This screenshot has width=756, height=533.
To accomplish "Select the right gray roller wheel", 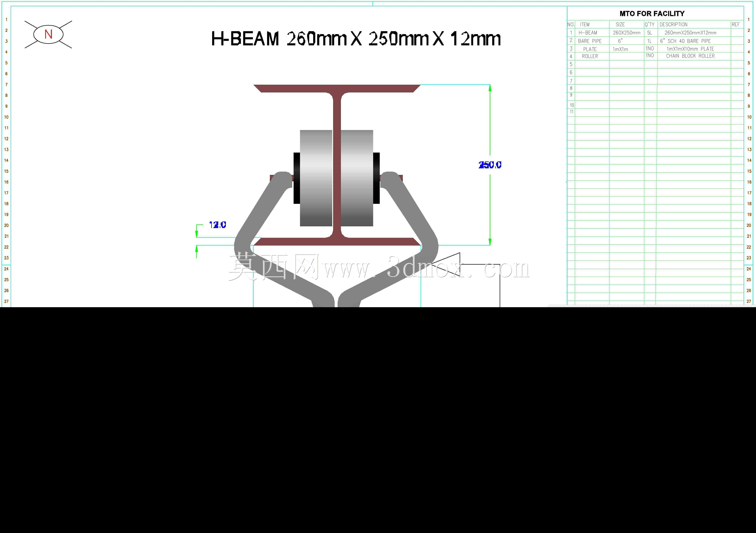I will [357, 178].
